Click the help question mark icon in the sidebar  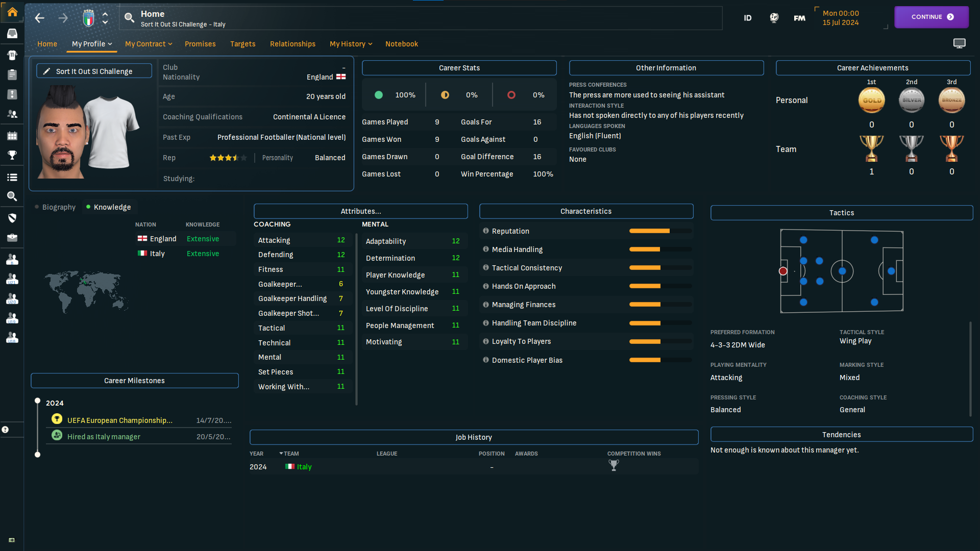tap(5, 430)
